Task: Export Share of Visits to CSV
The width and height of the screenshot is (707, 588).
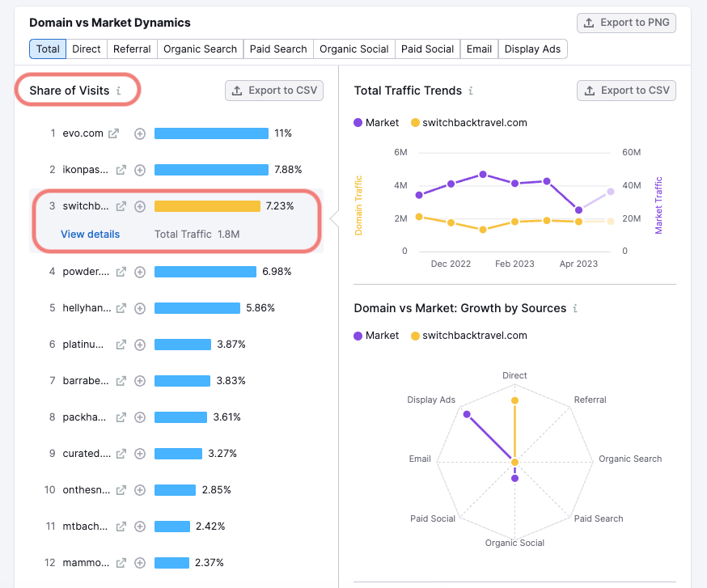Action: (x=274, y=91)
